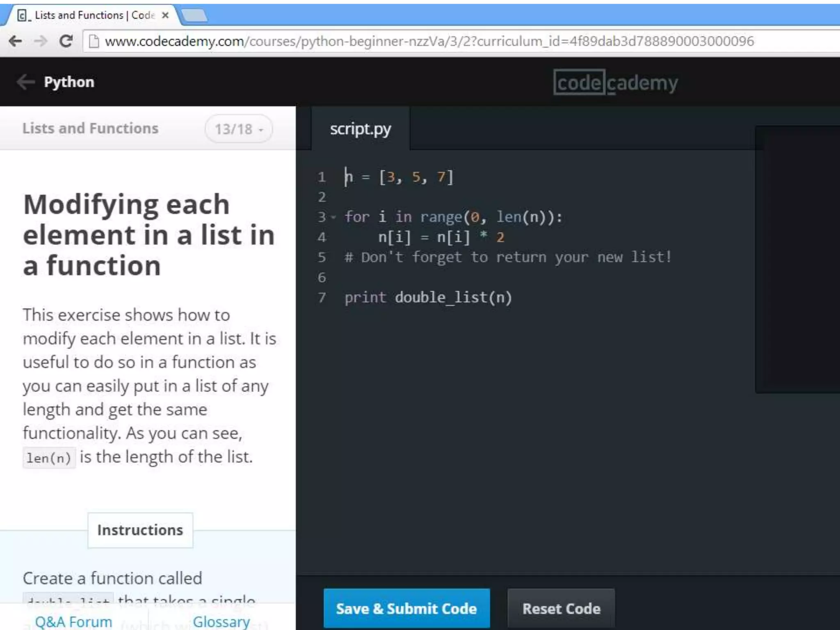Open a new browser tab
Image resolution: width=840 pixels, height=630 pixels.
click(194, 16)
